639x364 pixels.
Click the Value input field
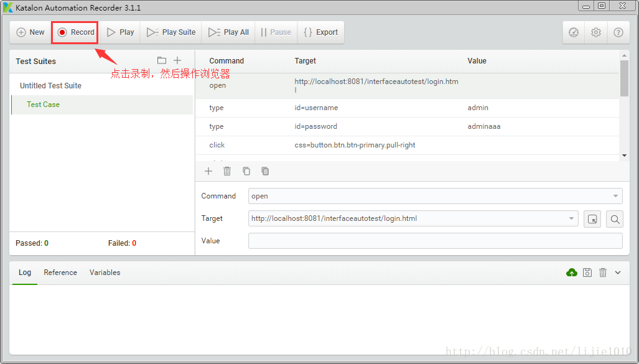tap(436, 241)
